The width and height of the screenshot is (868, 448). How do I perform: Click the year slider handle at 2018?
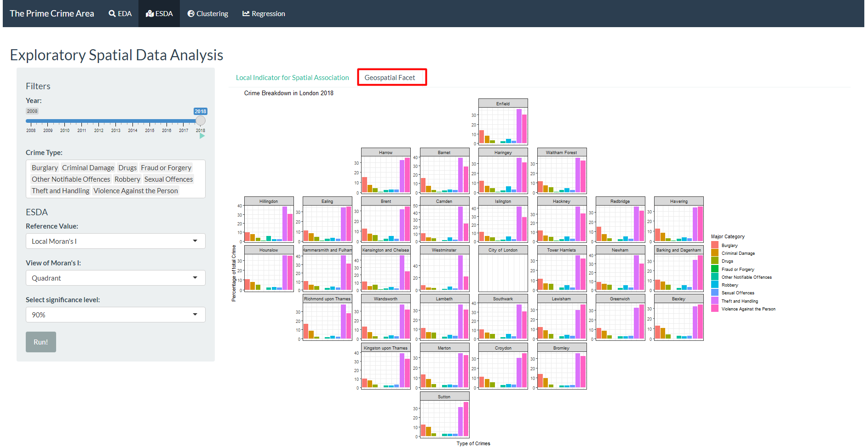201,121
